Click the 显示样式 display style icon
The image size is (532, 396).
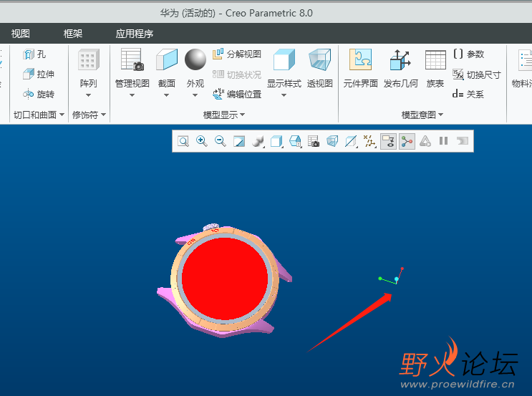pyautogui.click(x=284, y=59)
